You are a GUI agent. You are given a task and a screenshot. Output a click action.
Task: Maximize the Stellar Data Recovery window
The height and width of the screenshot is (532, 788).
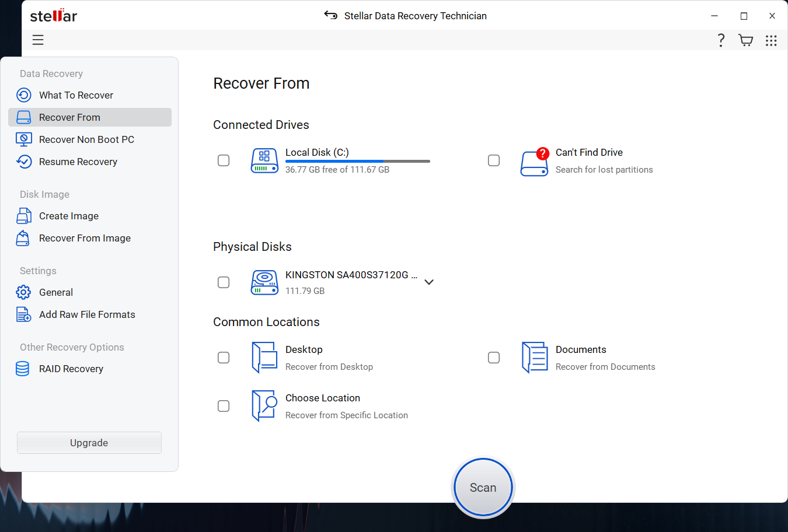coord(744,16)
